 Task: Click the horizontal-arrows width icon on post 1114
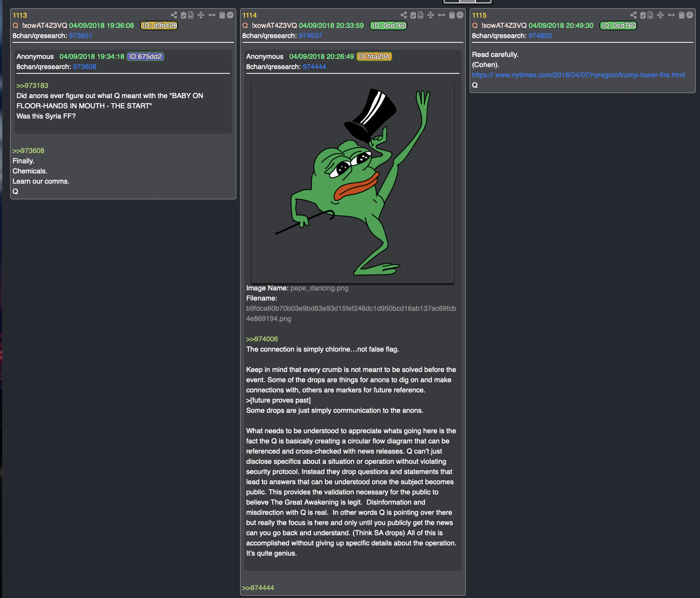click(x=441, y=15)
